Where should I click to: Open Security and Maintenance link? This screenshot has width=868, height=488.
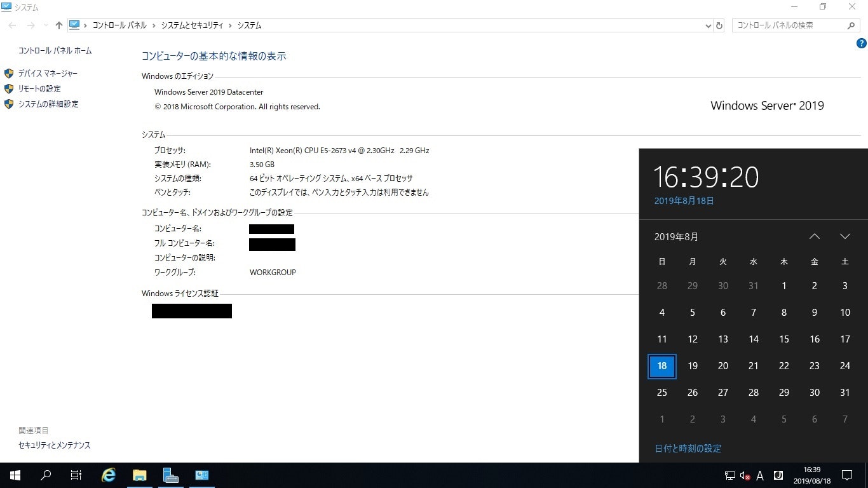click(55, 445)
